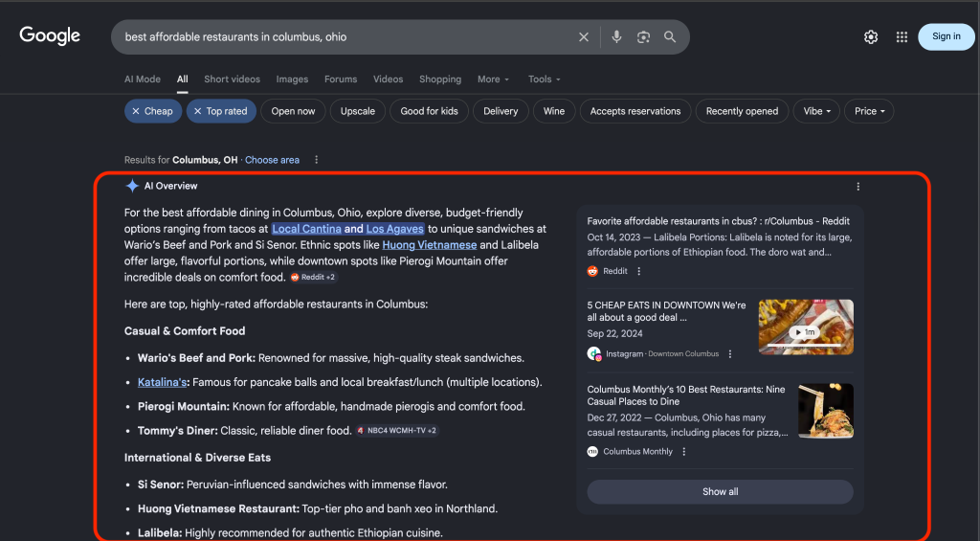This screenshot has width=980, height=541.
Task: Start voice search with microphone icon
Action: pyautogui.click(x=616, y=37)
